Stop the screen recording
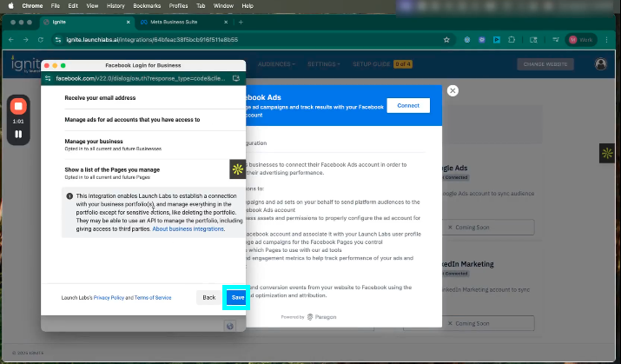The width and height of the screenshot is (621, 364). point(18,106)
